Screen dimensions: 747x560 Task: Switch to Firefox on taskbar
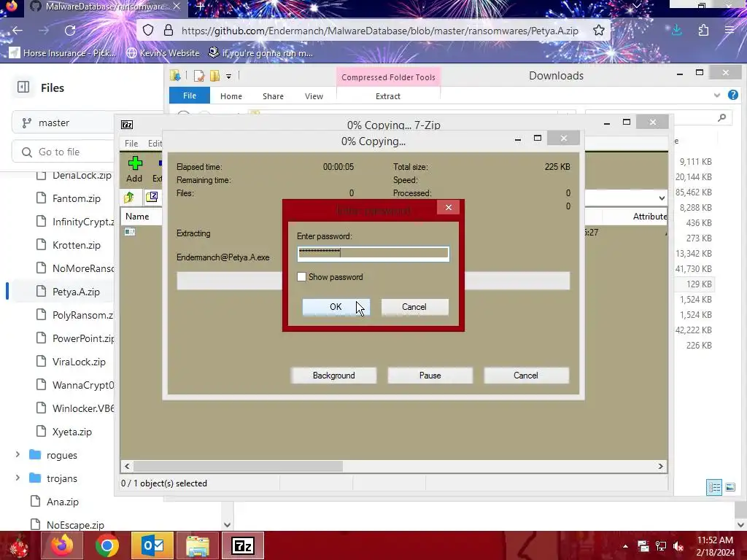click(x=62, y=545)
